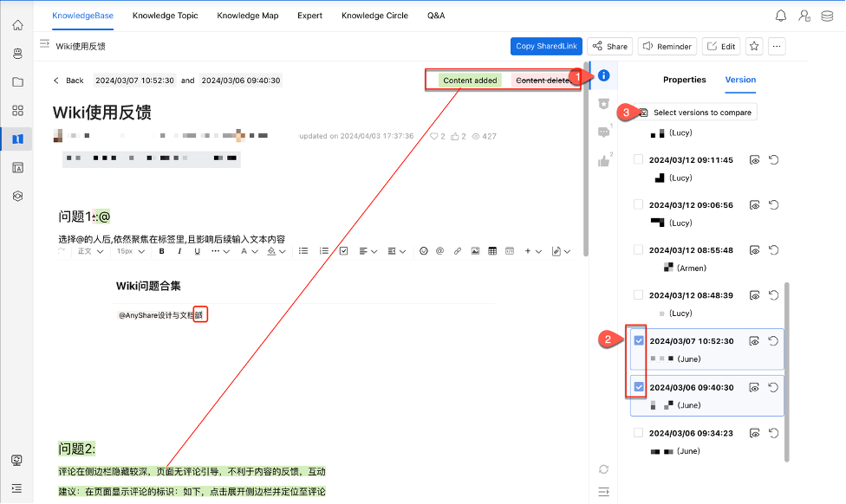Switch to the Knowledge Map tab
This screenshot has height=504, width=846.
pos(248,16)
